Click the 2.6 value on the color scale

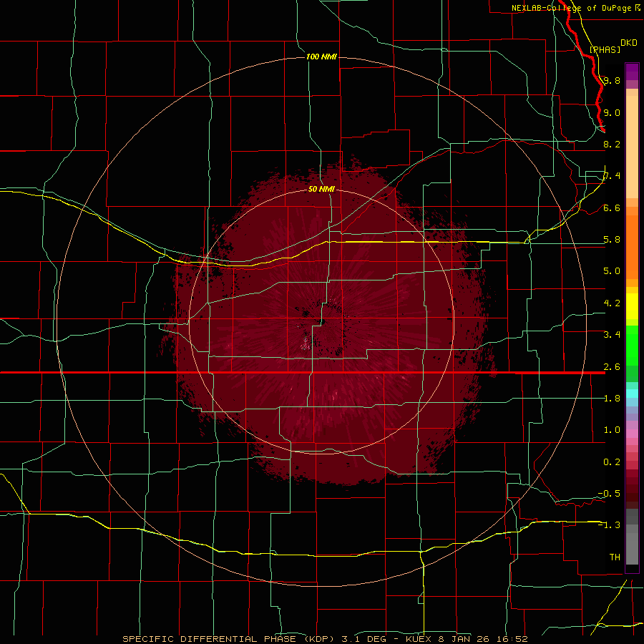[612, 367]
